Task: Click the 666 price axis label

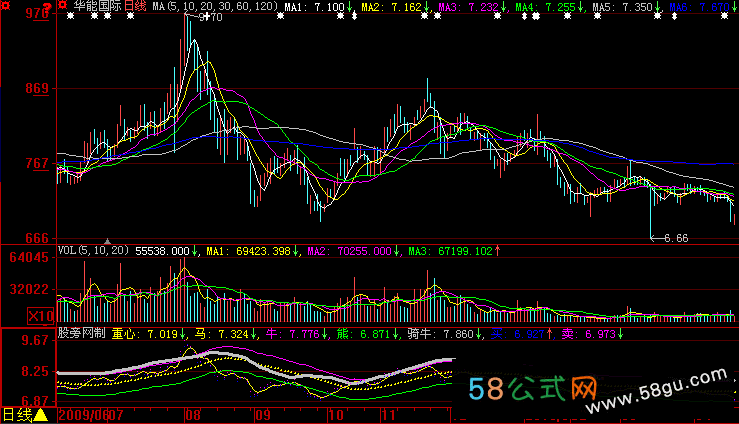Action: coord(37,238)
